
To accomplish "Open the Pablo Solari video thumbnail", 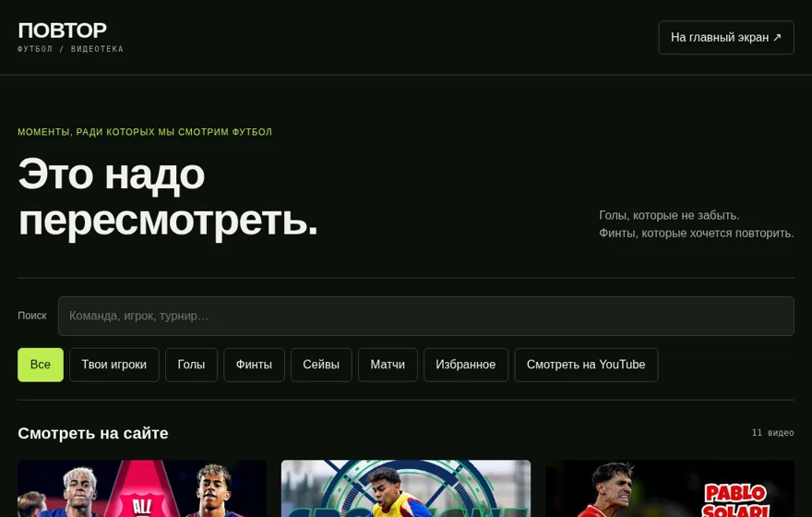I will click(x=670, y=488).
